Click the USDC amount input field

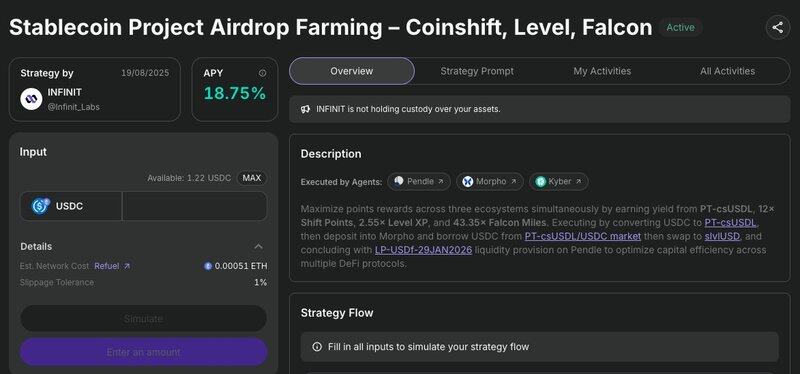194,206
